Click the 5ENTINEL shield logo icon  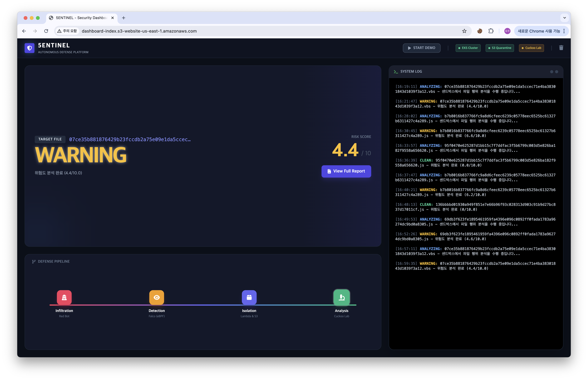click(x=30, y=48)
